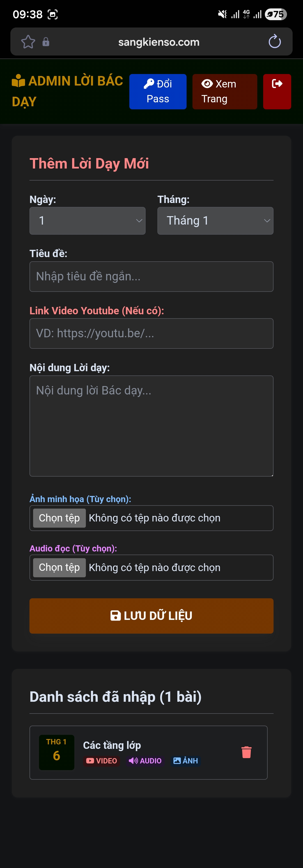Select Chọn tệp for Audio đọc
This screenshot has height=868, width=303.
tap(59, 567)
